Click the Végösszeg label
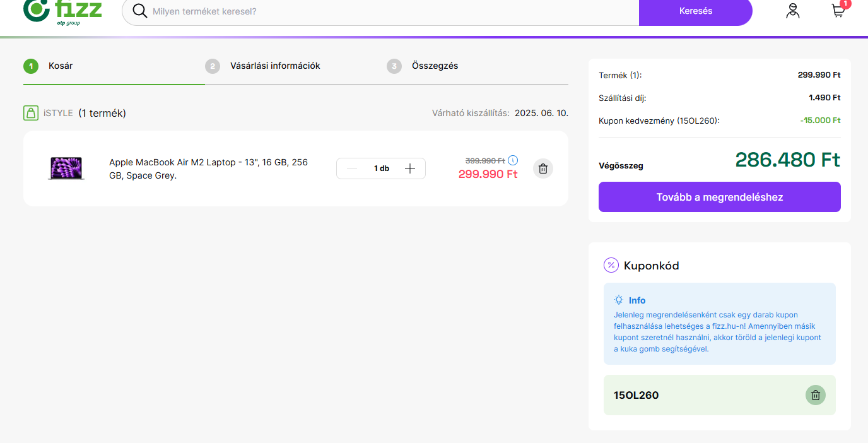The width and height of the screenshot is (868, 443). coord(621,166)
